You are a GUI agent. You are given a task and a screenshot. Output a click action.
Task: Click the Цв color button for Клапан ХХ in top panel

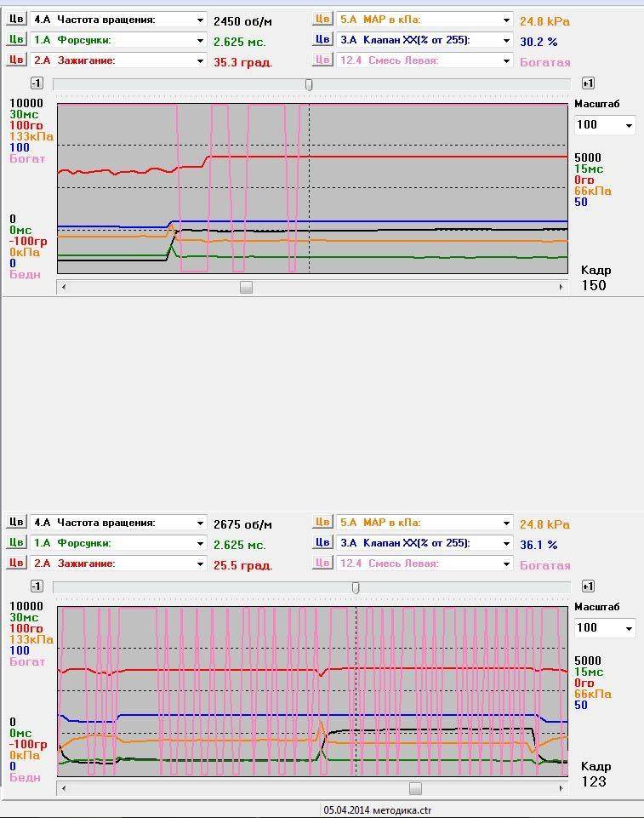(322, 39)
